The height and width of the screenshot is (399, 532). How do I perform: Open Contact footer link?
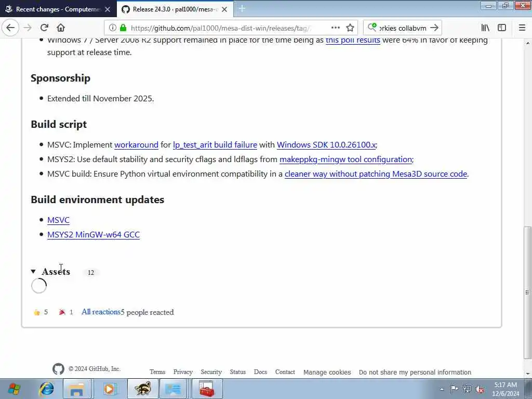285,372
